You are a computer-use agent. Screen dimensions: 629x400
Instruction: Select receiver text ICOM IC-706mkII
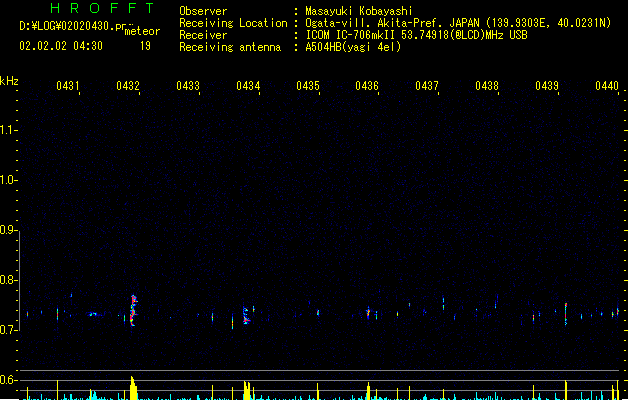click(352, 35)
